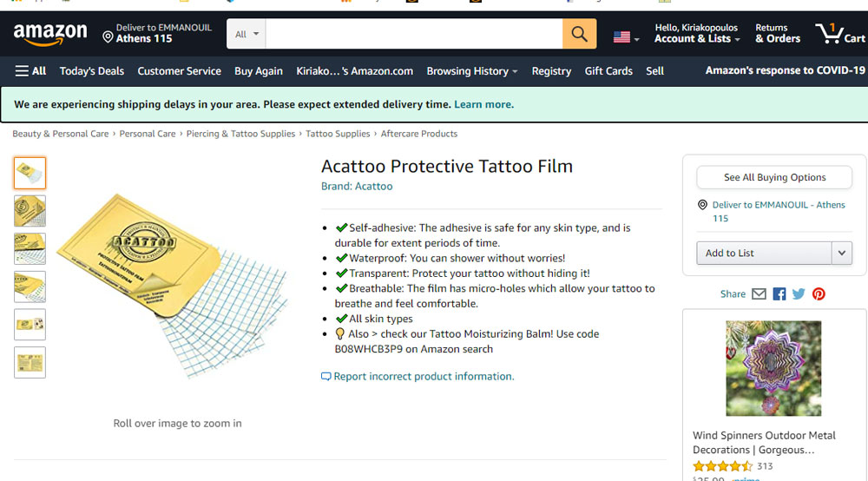This screenshot has height=481, width=868.
Task: Click See All Buying Options button
Action: [774, 177]
